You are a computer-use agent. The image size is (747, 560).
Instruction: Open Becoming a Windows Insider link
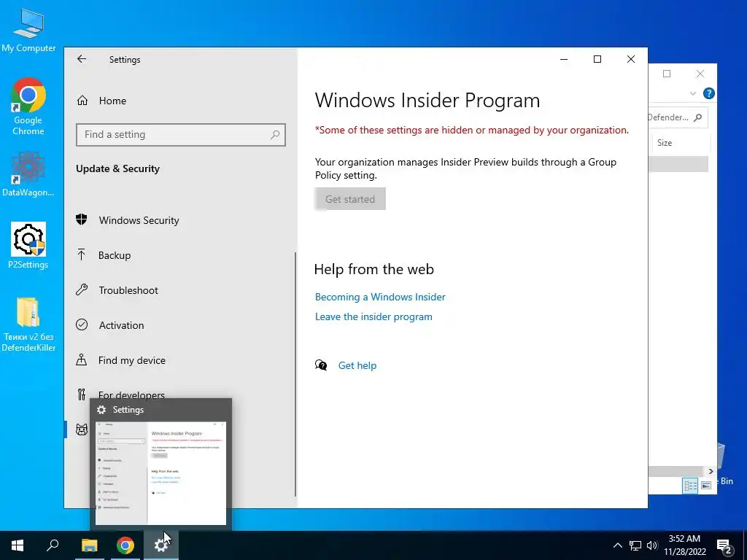(x=380, y=297)
